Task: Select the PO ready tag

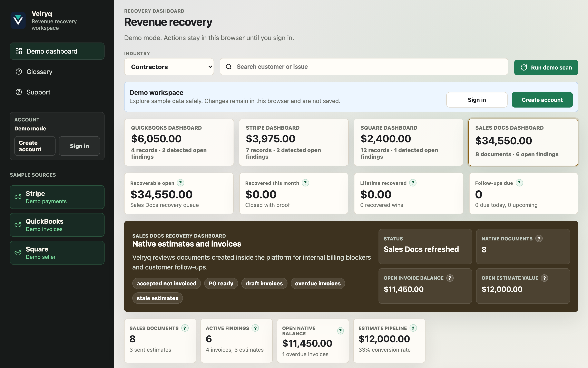Action: [x=221, y=283]
